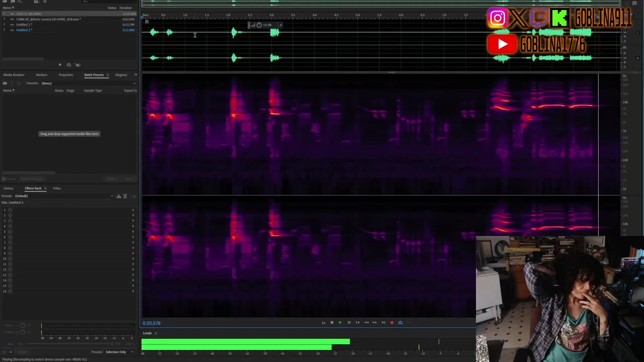Click the 5.0 mark on timeline ruler
644x362 pixels.
click(x=358, y=15)
